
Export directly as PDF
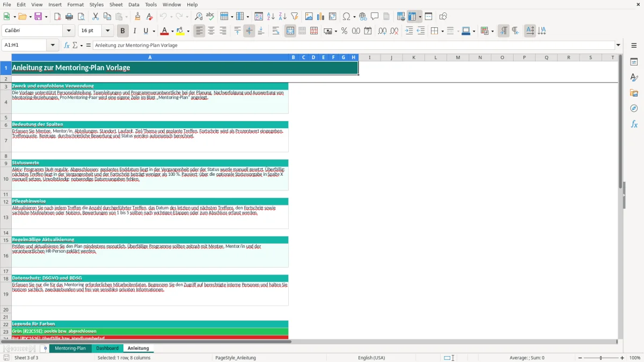tap(57, 17)
